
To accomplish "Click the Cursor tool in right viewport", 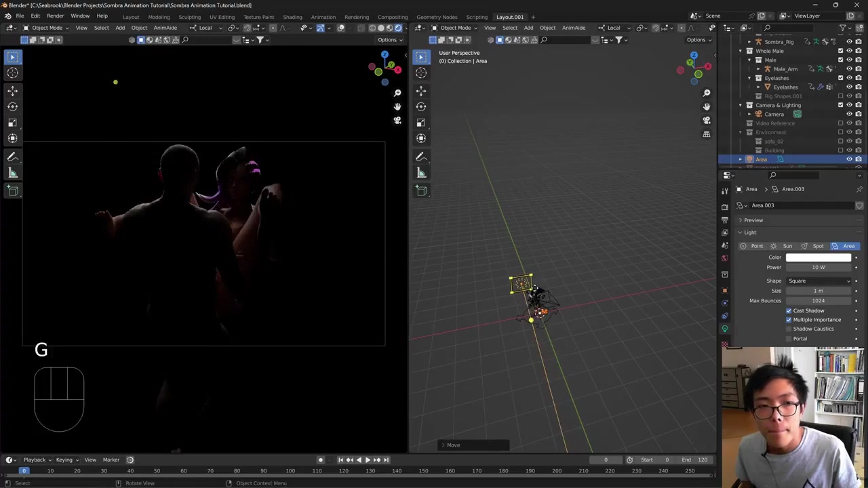I will [421, 73].
